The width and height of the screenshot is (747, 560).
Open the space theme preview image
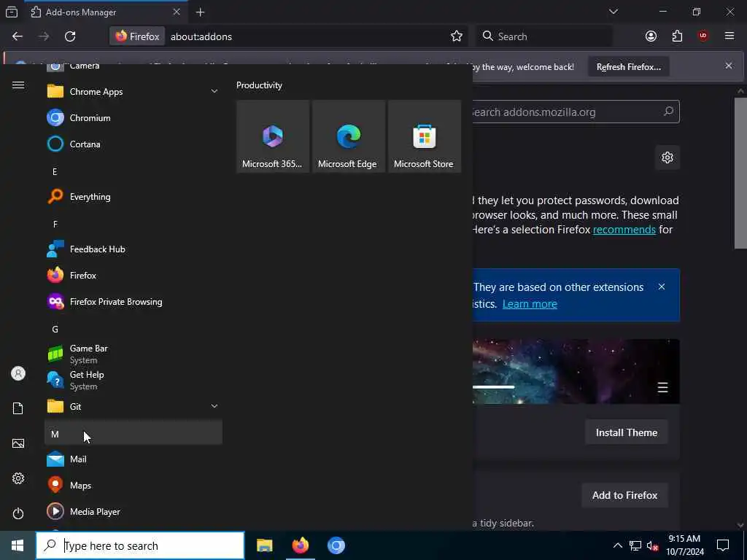576,371
